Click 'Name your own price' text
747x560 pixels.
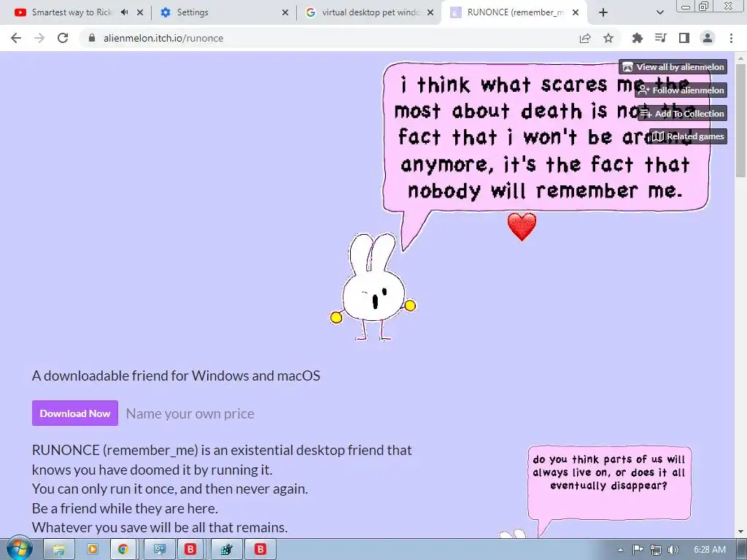[190, 413]
